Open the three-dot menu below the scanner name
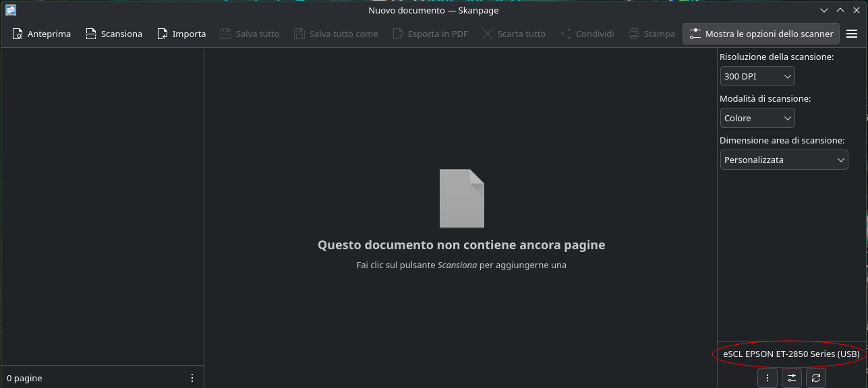Viewport: 868px width, 388px height. click(x=768, y=378)
